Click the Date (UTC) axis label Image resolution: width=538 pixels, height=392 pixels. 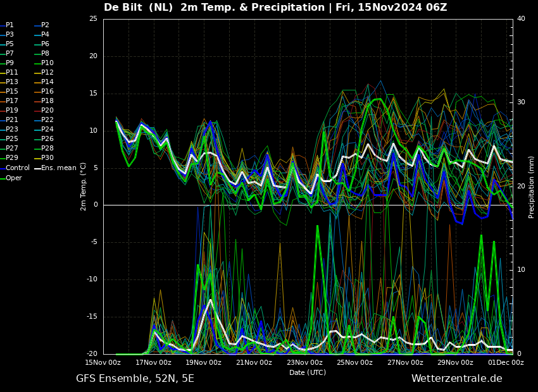[x=308, y=372]
